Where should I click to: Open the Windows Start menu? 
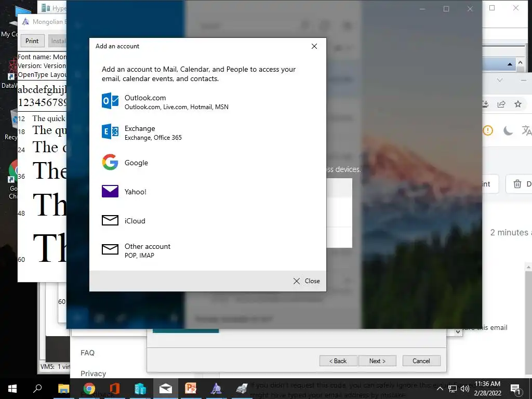(x=12, y=389)
